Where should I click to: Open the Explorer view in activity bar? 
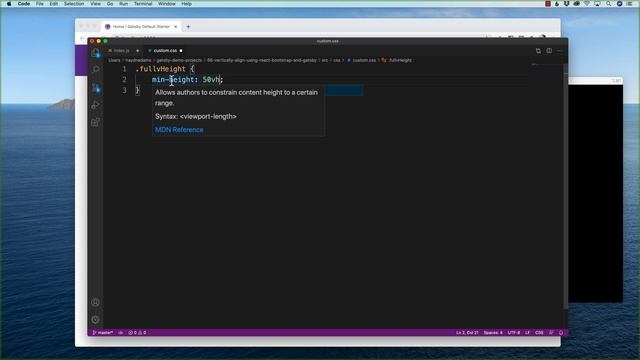coord(96,53)
